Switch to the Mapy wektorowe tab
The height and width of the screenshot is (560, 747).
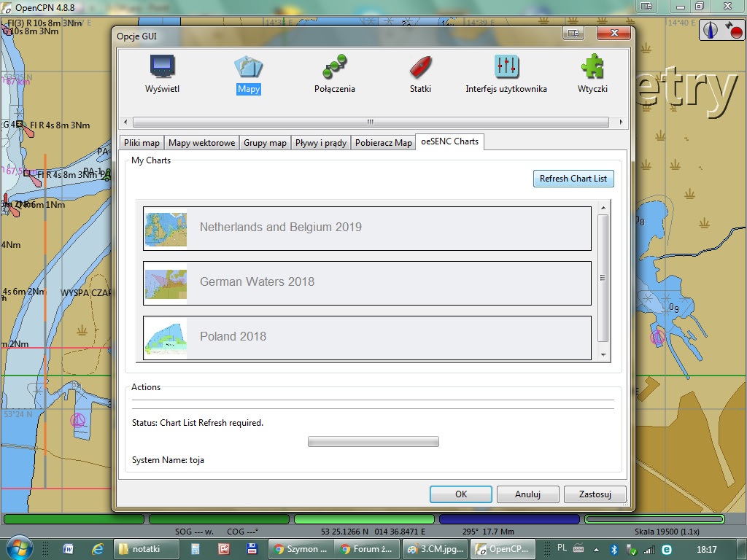[x=202, y=143]
